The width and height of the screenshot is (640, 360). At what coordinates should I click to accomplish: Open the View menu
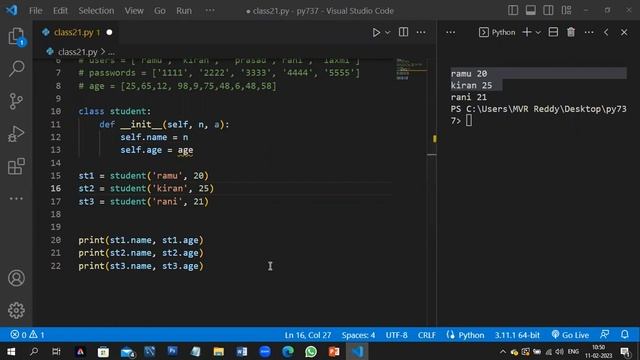[x=134, y=11]
